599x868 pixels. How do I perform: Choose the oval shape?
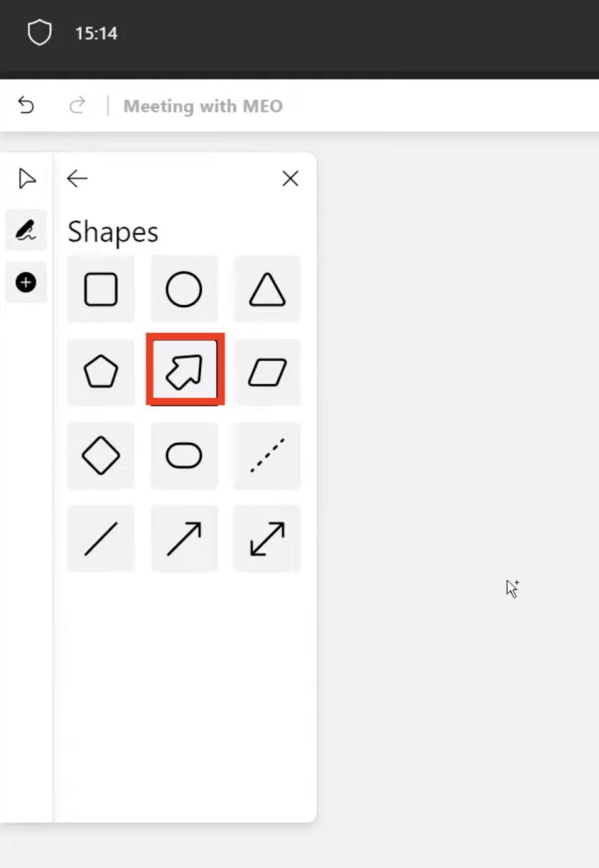[x=184, y=455]
